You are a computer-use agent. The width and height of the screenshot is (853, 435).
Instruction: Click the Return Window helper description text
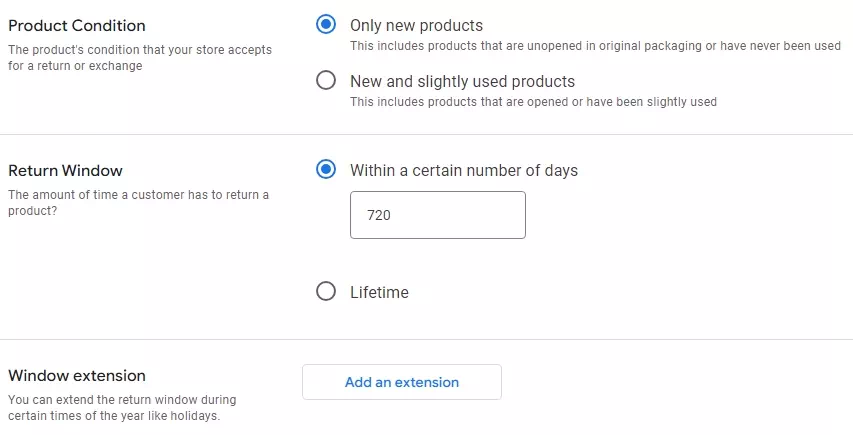pos(138,202)
